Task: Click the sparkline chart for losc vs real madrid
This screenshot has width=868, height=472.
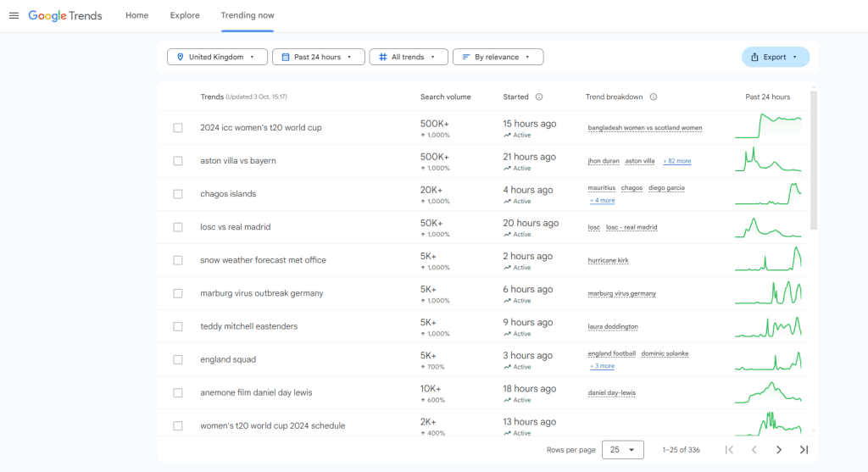Action: [x=768, y=227]
